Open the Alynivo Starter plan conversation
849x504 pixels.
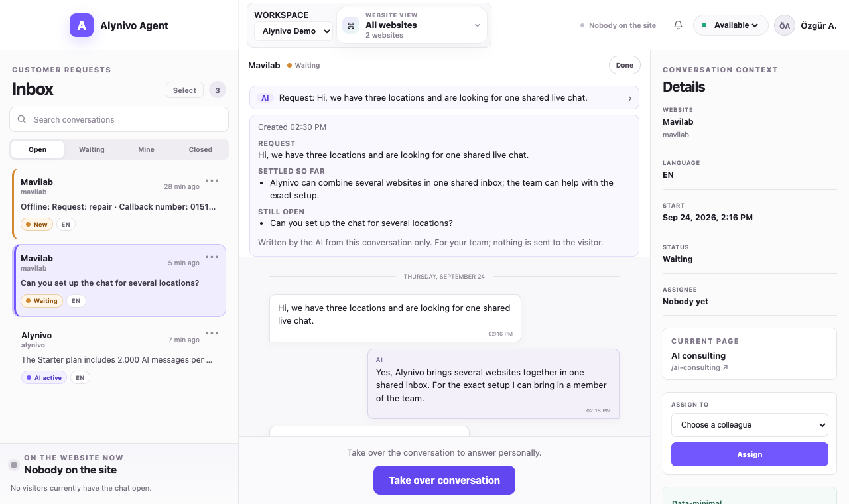coord(119,357)
